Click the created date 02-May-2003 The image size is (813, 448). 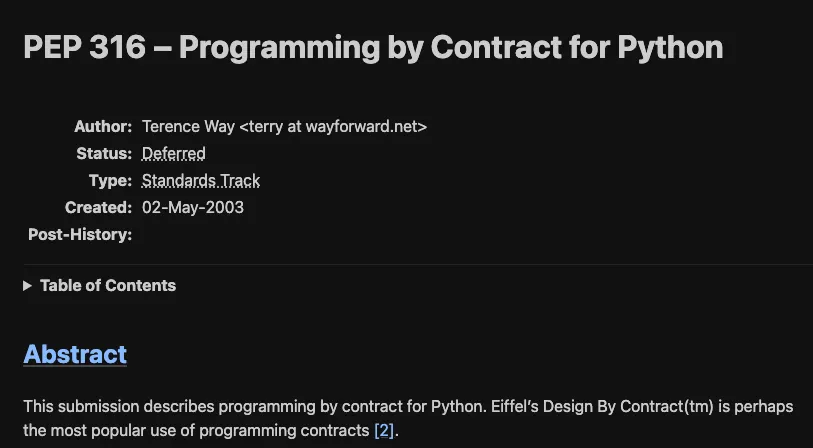pyautogui.click(x=193, y=207)
